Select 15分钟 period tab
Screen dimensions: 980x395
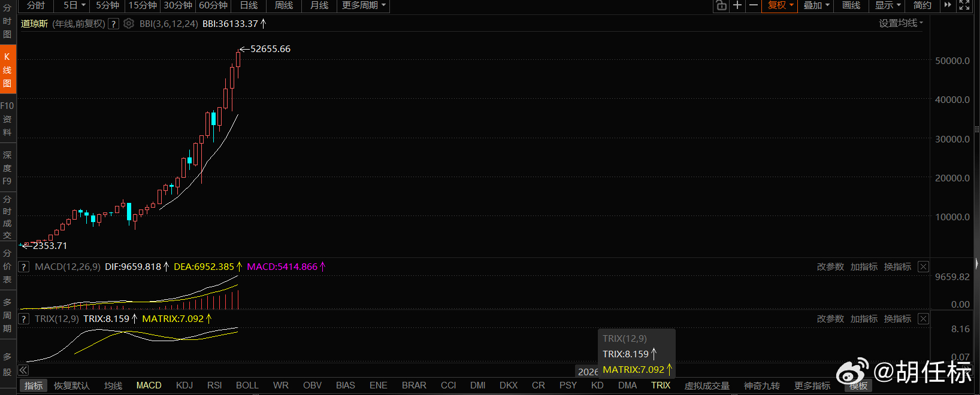[x=143, y=5]
